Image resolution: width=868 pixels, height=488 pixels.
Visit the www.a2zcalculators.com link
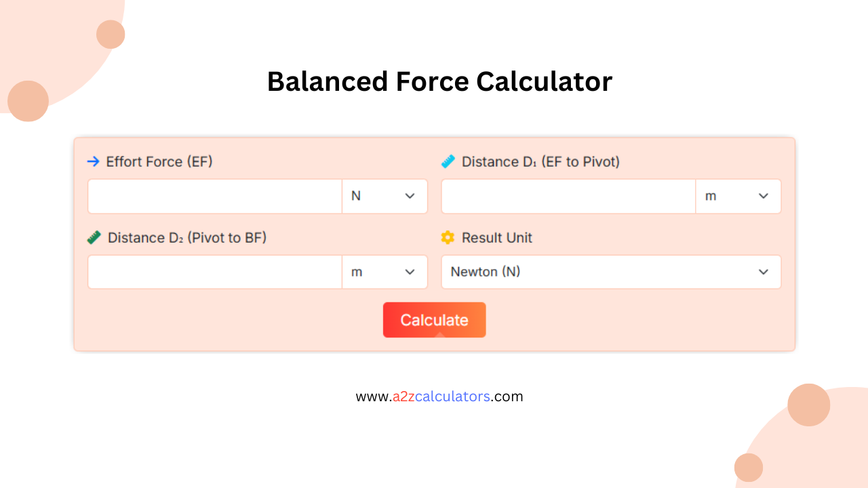[x=439, y=396]
